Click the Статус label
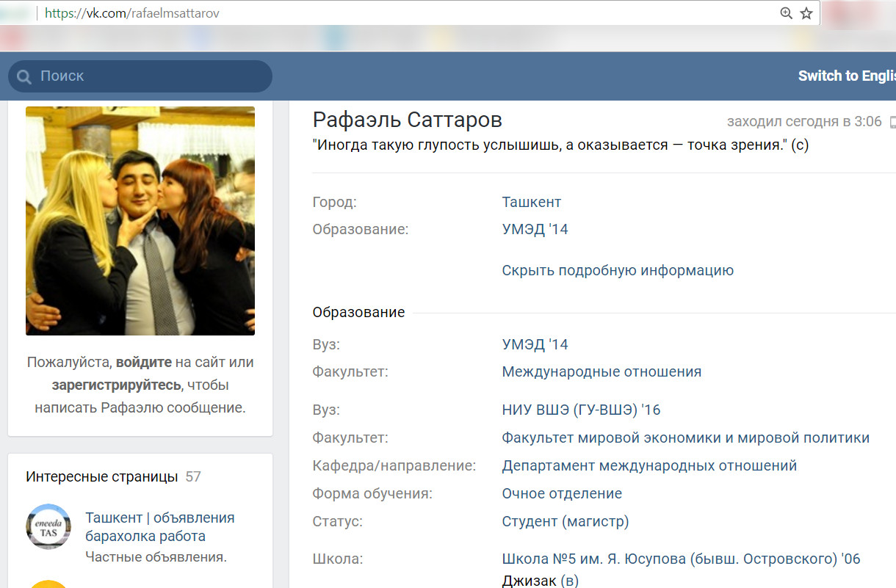Viewport: 896px width, 588px height. click(x=338, y=522)
